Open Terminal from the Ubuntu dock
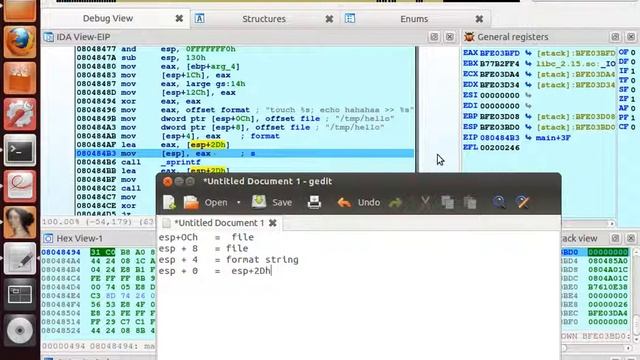Image resolution: width=640 pixels, height=360 pixels. (x=20, y=150)
